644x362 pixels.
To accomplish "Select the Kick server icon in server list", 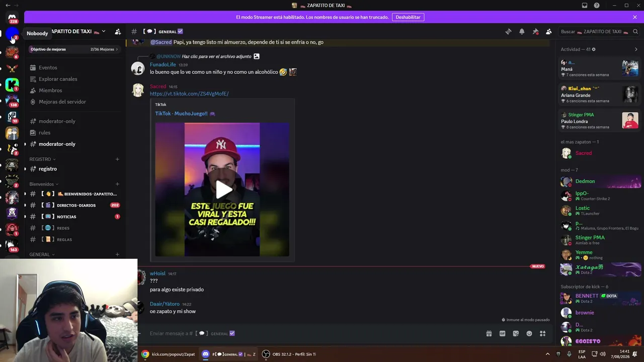I will [x=12, y=84].
